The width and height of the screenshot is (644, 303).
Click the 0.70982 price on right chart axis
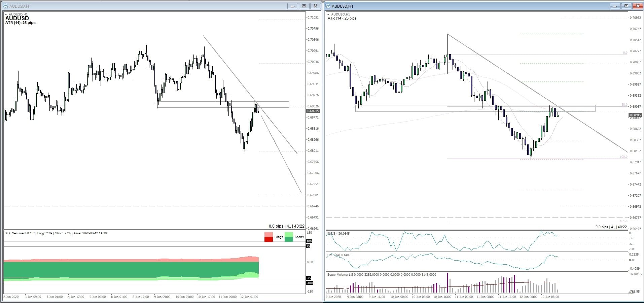(x=635, y=18)
